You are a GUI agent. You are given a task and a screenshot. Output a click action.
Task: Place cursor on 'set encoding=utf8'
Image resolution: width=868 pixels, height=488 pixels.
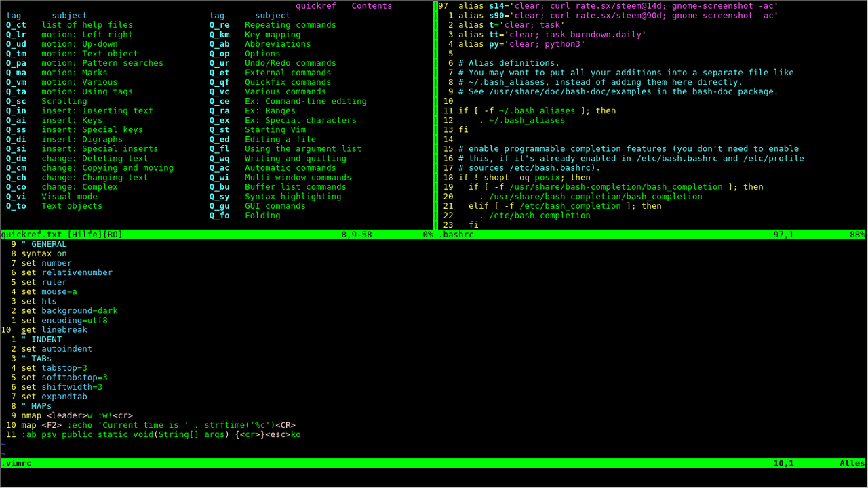point(64,320)
